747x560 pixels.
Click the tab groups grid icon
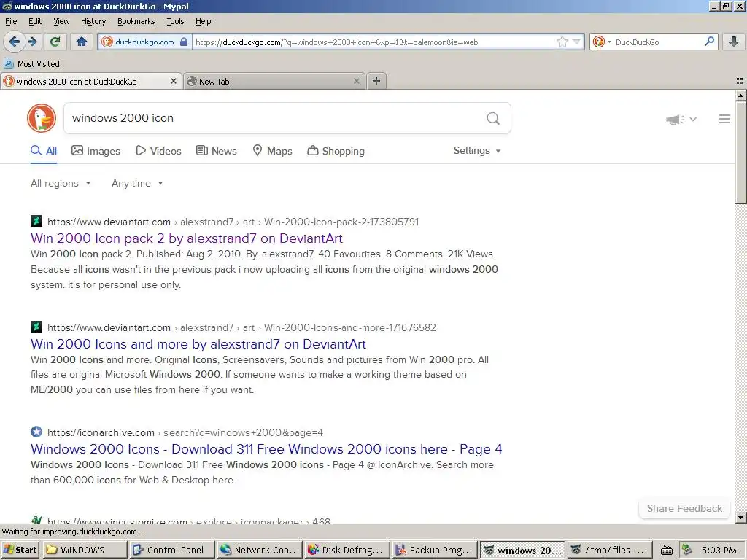(x=740, y=81)
